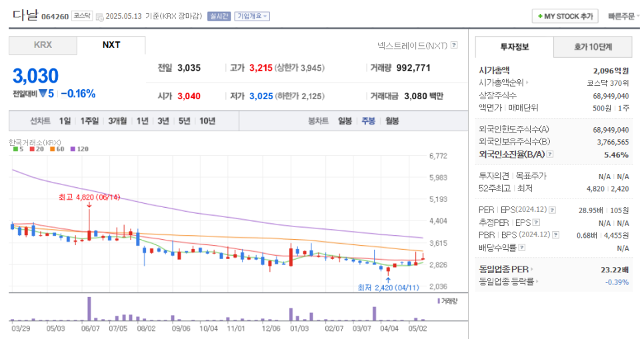
Task: Select the NXT tab
Action: tap(111, 45)
